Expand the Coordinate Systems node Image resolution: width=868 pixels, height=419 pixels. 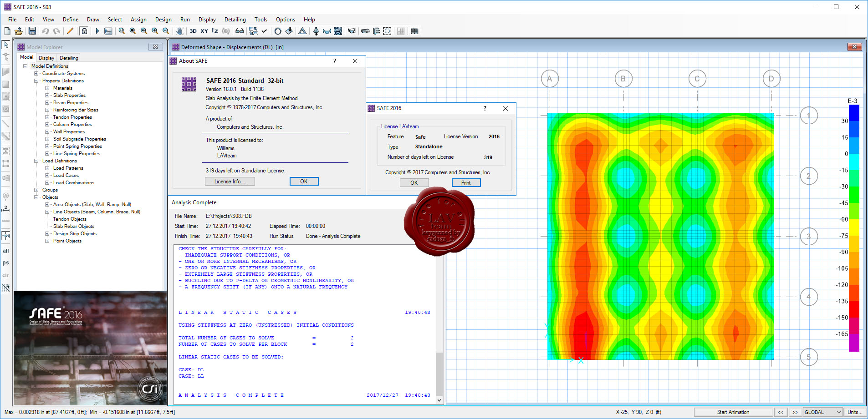[36, 73]
